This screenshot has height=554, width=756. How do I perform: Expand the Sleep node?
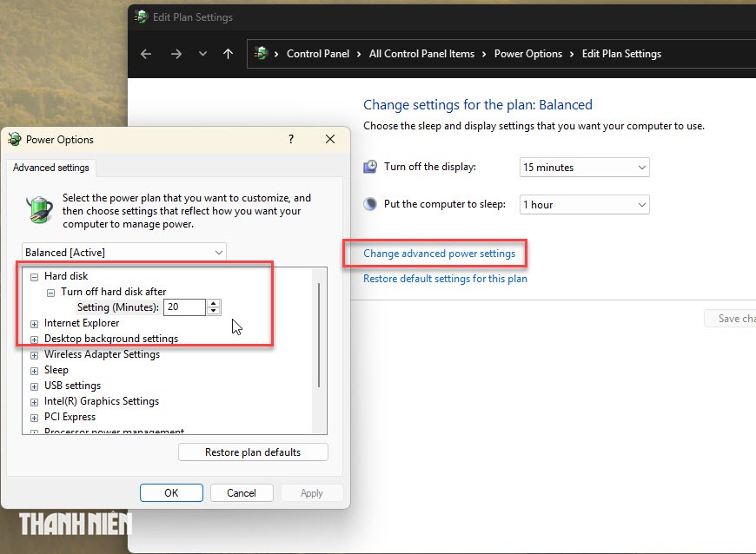tap(34, 371)
